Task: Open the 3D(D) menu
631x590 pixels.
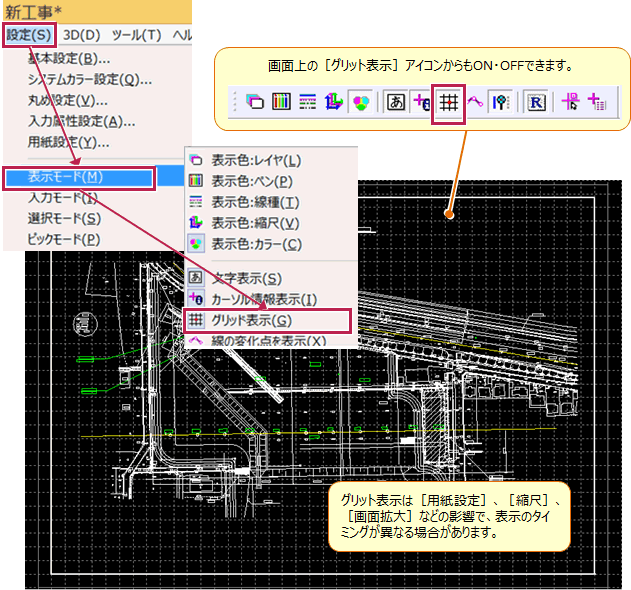Action: tap(83, 35)
